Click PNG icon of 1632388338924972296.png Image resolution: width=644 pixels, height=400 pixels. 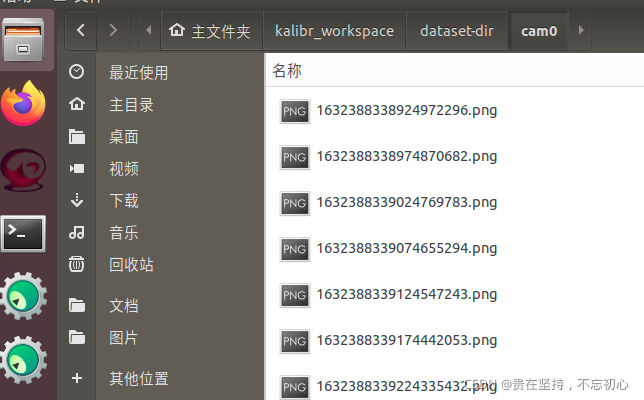[x=294, y=111]
